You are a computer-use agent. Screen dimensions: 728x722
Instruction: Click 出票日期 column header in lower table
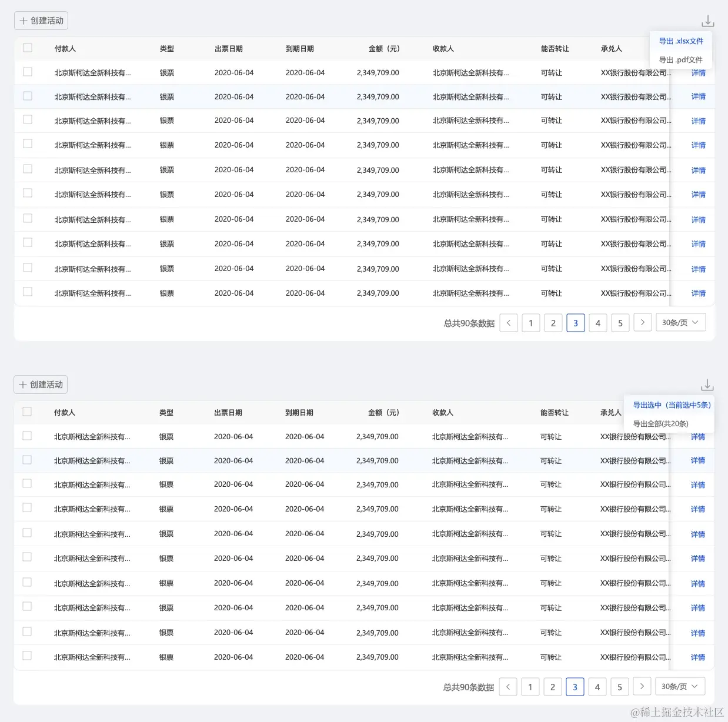[228, 413]
